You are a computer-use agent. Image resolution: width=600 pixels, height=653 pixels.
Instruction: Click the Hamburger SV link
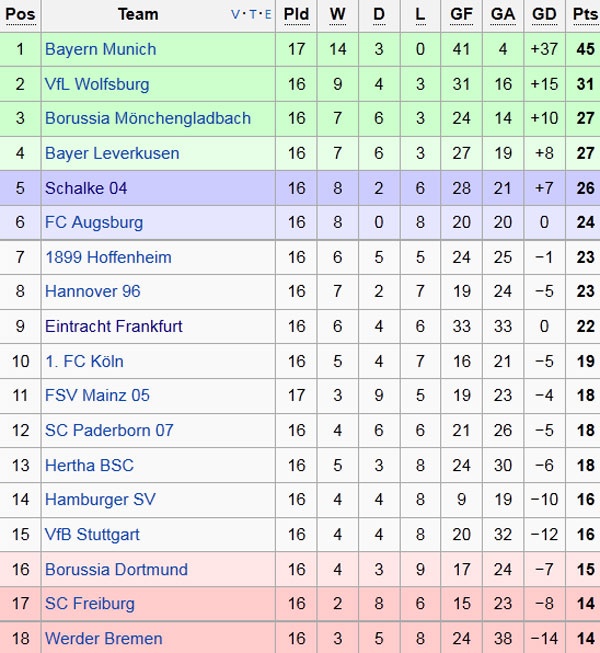point(99,499)
